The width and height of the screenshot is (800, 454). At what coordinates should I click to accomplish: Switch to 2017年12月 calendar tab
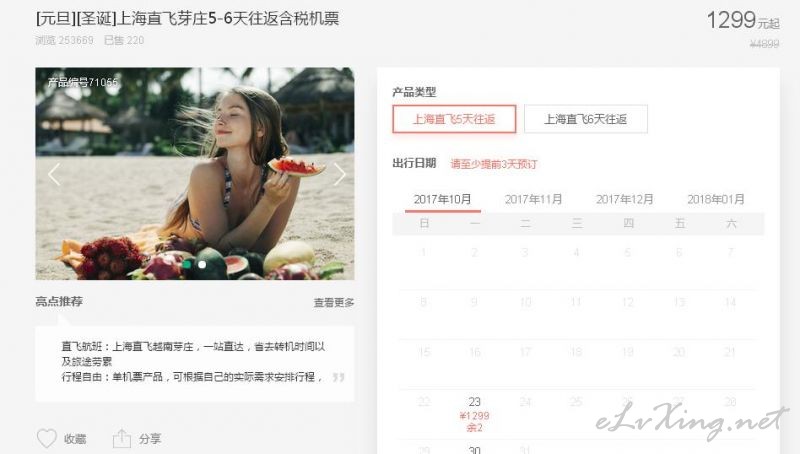pyautogui.click(x=624, y=199)
